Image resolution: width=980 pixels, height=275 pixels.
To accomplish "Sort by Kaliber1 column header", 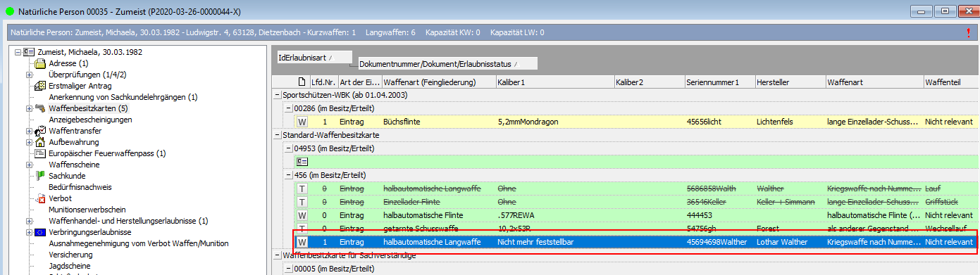I will [x=554, y=82].
